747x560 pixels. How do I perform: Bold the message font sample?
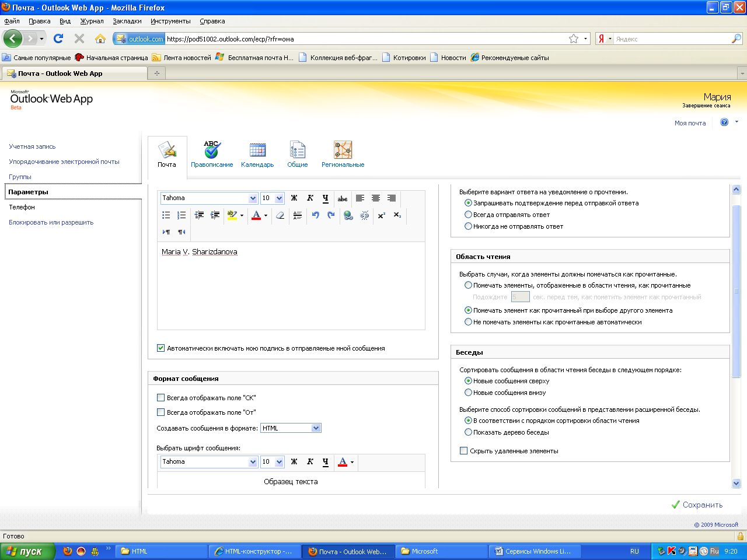(294, 462)
